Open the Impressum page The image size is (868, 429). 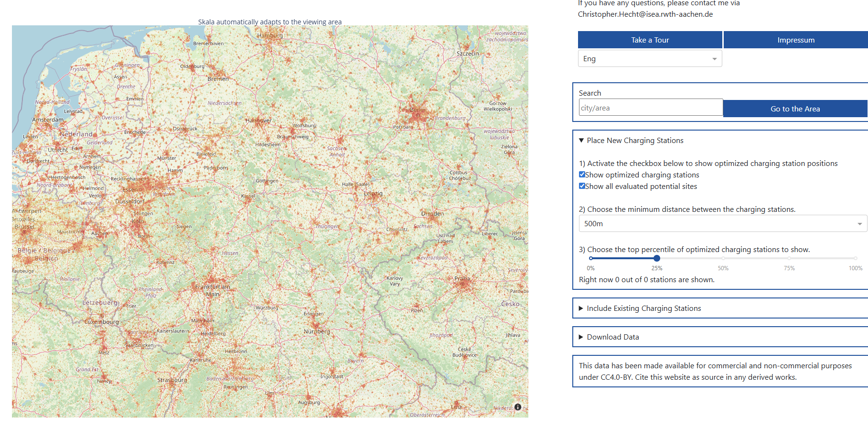[795, 40]
